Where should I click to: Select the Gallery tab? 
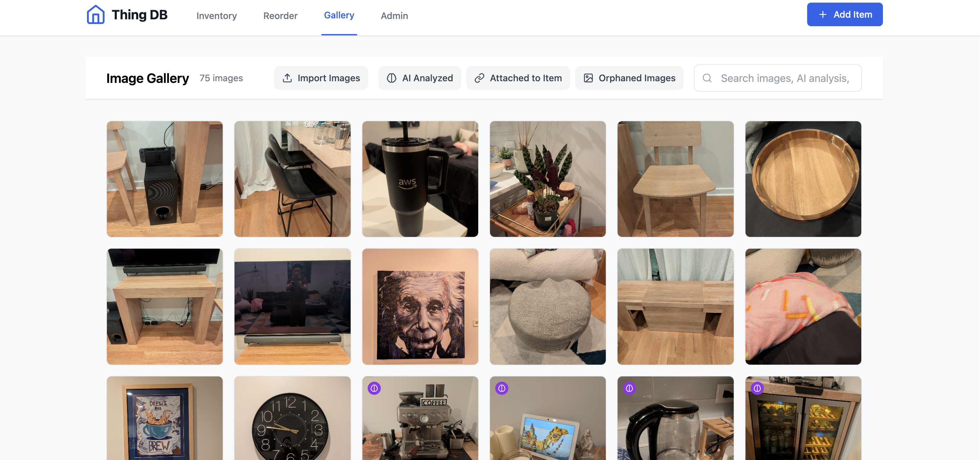(x=339, y=15)
